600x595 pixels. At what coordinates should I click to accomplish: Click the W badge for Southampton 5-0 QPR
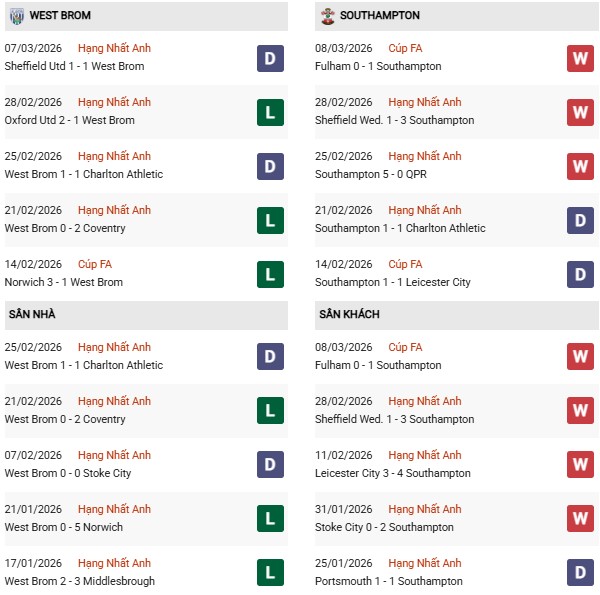click(580, 166)
